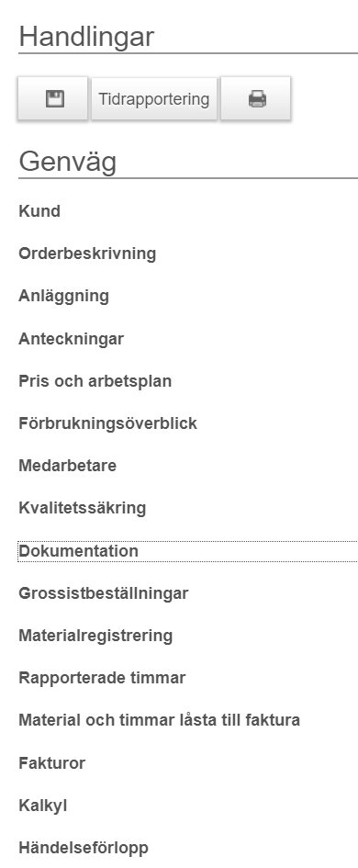Go to Orderbeskrivning shortcut
This screenshot has width=358, height=868.
coord(87,254)
